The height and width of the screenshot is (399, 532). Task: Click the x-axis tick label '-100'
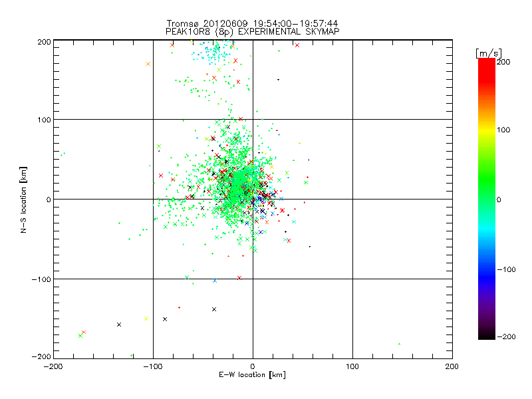click(x=153, y=366)
